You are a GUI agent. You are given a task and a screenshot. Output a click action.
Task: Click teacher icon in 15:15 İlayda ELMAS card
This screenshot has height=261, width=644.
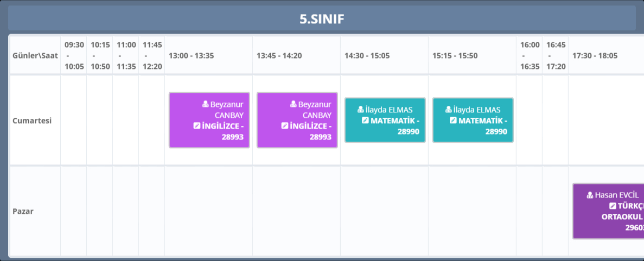click(448, 110)
